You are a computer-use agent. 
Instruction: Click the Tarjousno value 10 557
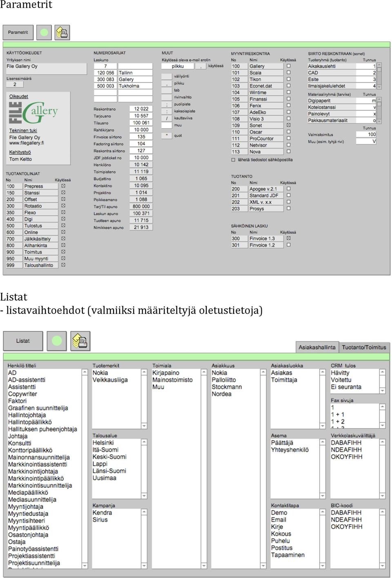141,116
